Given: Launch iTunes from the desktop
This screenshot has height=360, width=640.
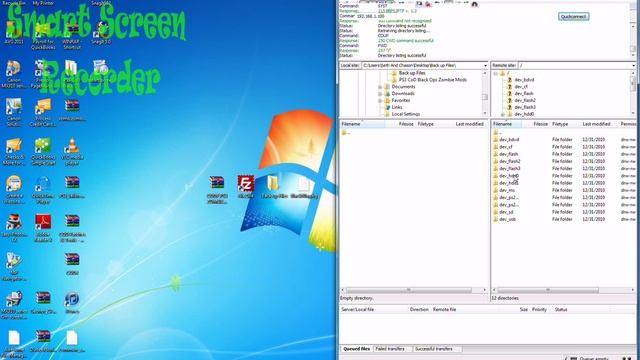Looking at the screenshot, I should 72,302.
